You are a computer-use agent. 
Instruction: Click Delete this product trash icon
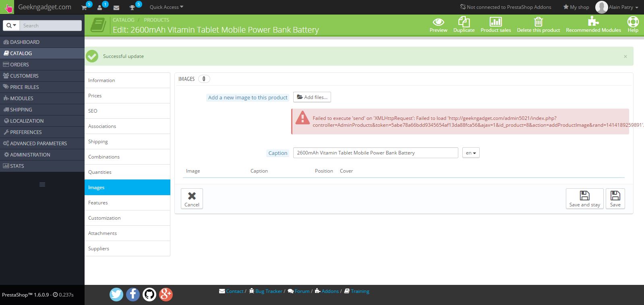coord(538,21)
